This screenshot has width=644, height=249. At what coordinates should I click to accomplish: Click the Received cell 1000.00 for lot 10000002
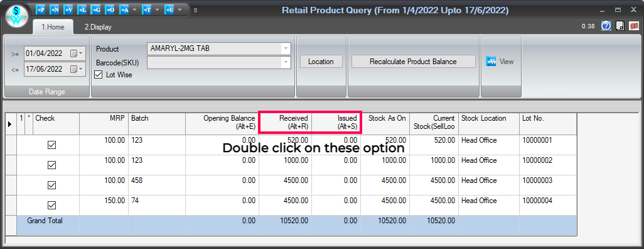(x=286, y=165)
